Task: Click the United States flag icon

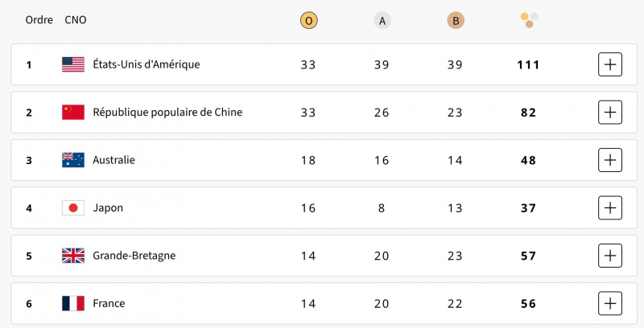Action: 73,64
